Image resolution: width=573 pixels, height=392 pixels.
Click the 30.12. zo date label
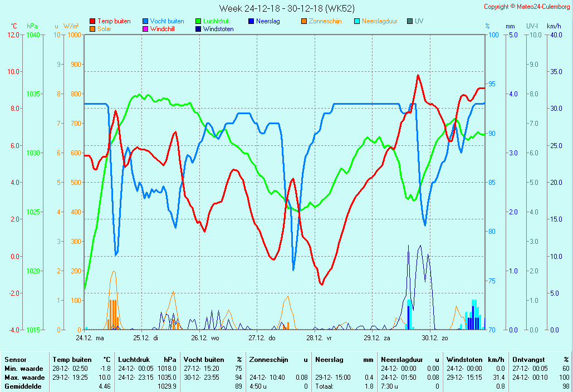434,337
